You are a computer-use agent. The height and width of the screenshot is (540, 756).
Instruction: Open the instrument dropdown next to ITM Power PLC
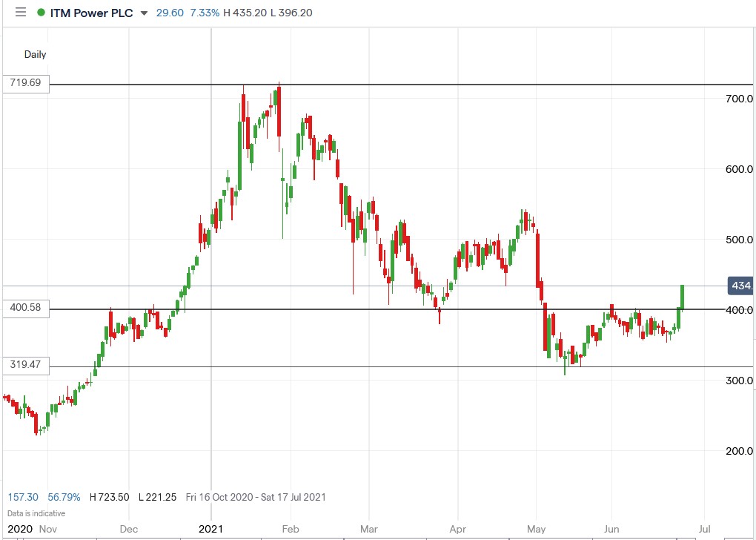pos(143,13)
